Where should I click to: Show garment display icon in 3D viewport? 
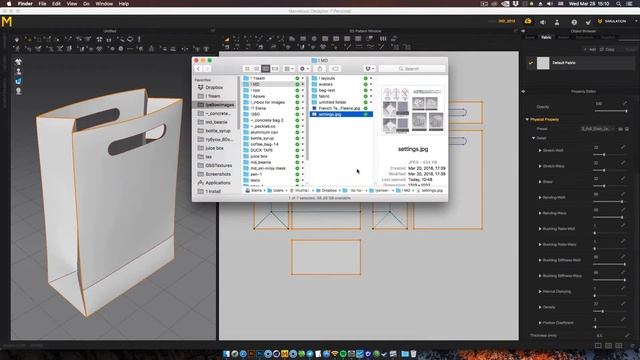coord(18,62)
